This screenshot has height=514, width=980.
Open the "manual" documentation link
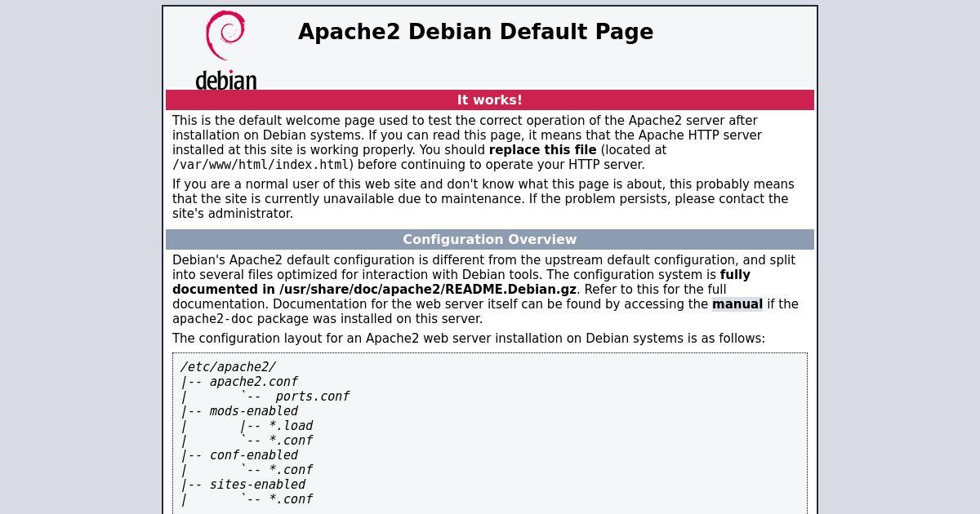click(x=737, y=304)
